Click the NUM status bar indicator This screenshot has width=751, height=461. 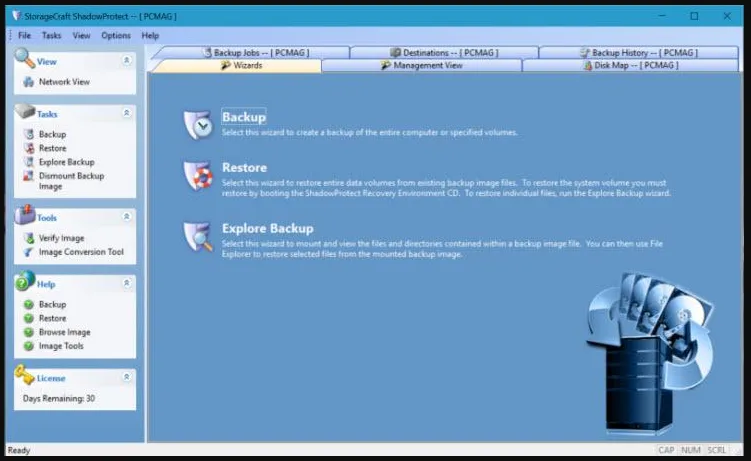pos(691,450)
